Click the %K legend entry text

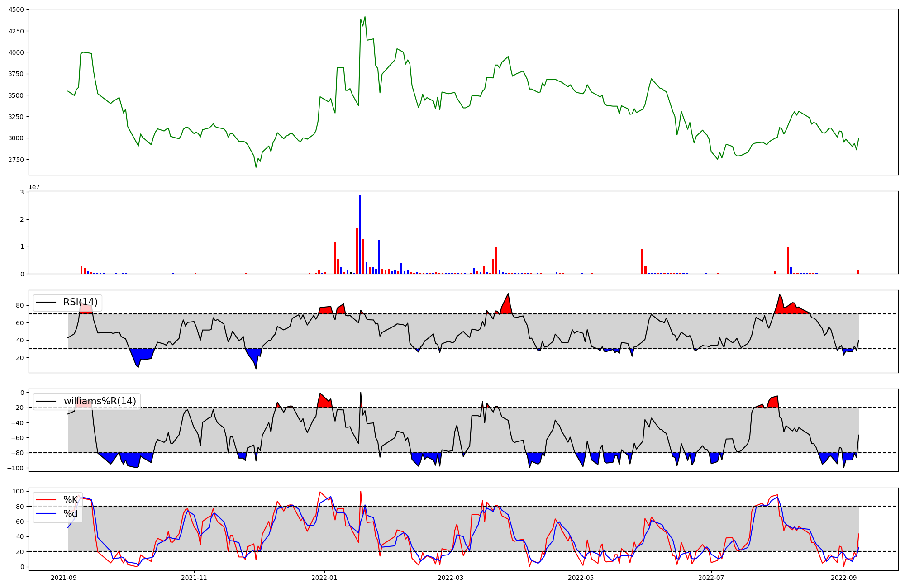[71, 500]
